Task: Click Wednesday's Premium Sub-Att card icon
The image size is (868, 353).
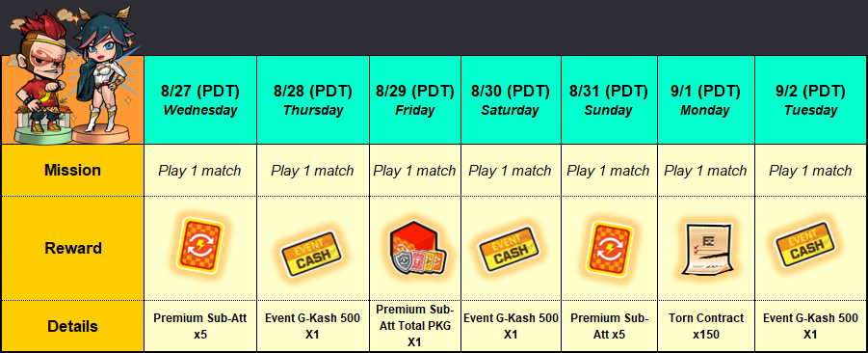Action: 199,248
